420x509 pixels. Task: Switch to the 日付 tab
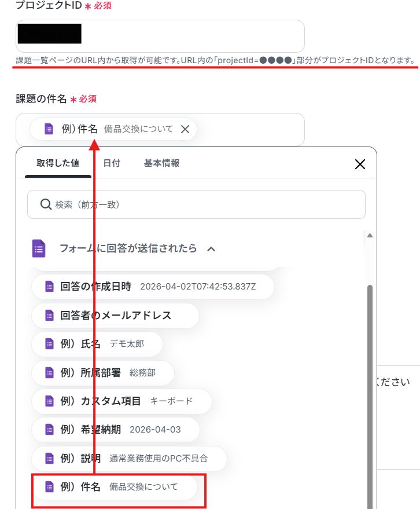112,163
